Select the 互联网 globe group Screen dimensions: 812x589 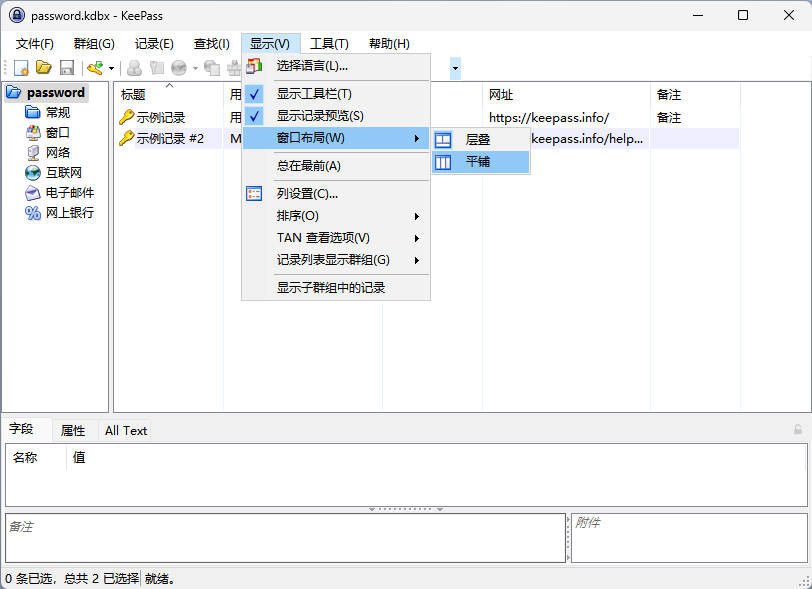62,172
